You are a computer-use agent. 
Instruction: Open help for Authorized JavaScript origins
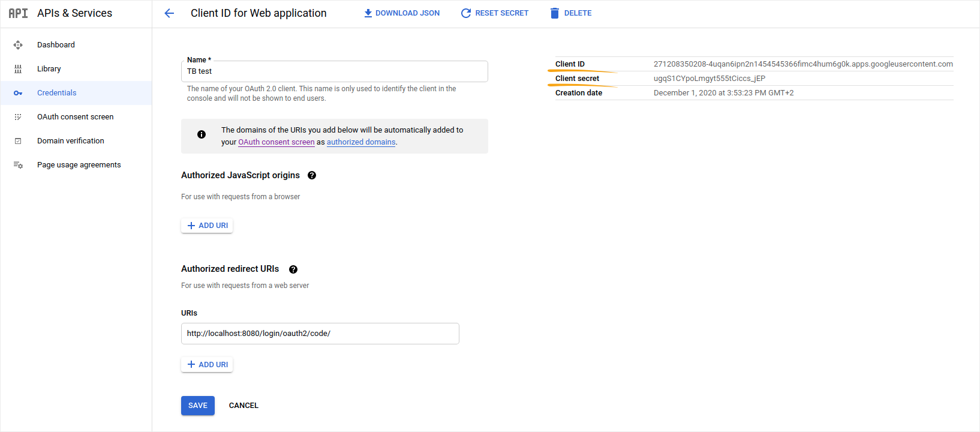pos(312,175)
